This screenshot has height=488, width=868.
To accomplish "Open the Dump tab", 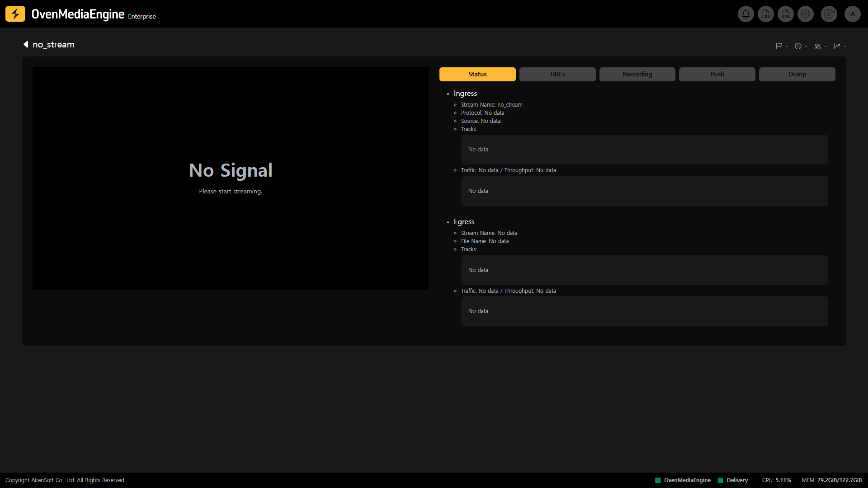I will [x=797, y=74].
